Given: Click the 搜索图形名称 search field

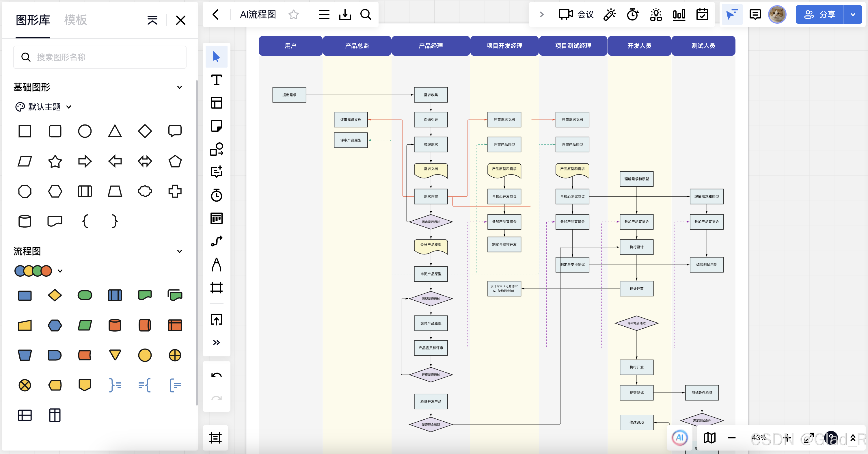Looking at the screenshot, I should pyautogui.click(x=100, y=57).
